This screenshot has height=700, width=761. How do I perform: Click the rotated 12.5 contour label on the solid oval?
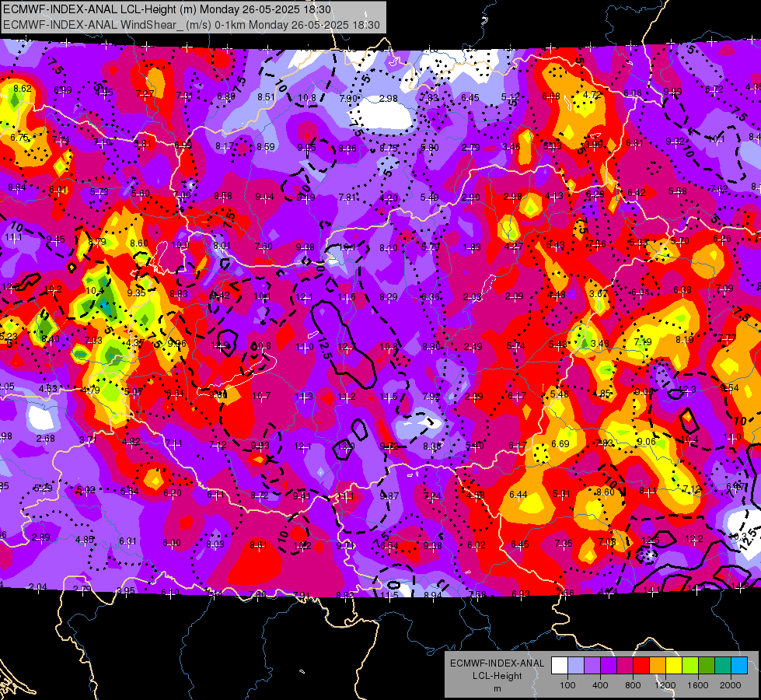pyautogui.click(x=324, y=348)
